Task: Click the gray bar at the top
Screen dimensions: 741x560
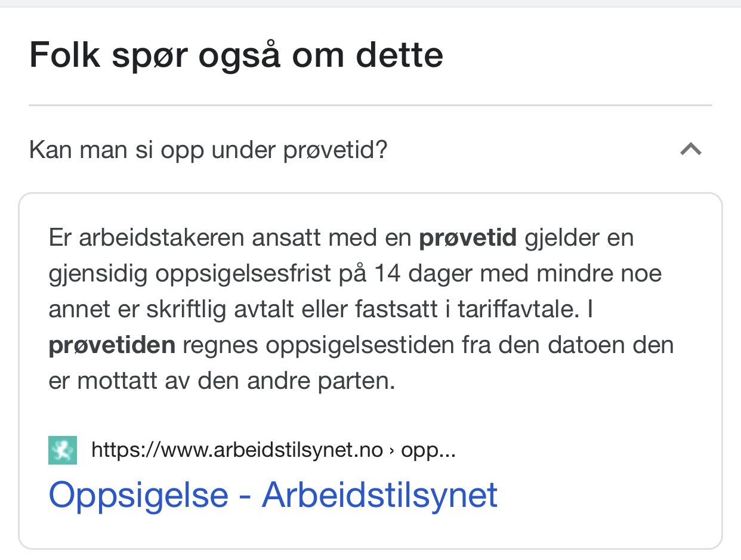Action: (x=370, y=4)
